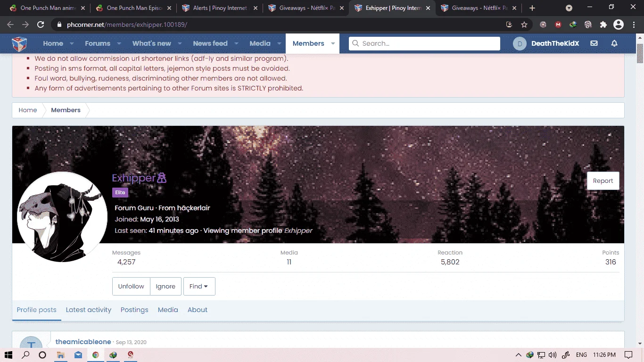
Task: Click the Members breadcrumb link
Action: 66,110
